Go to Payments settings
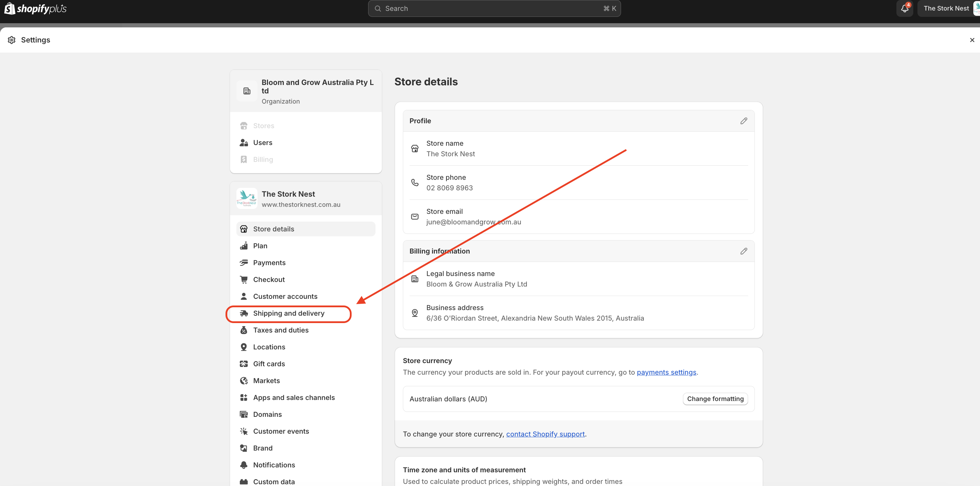The width and height of the screenshot is (980, 486). (x=306, y=263)
